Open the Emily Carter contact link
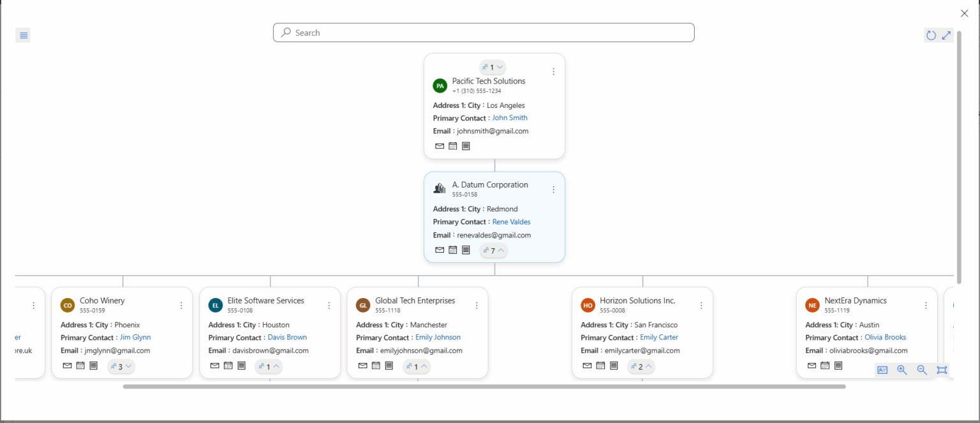 (x=659, y=337)
